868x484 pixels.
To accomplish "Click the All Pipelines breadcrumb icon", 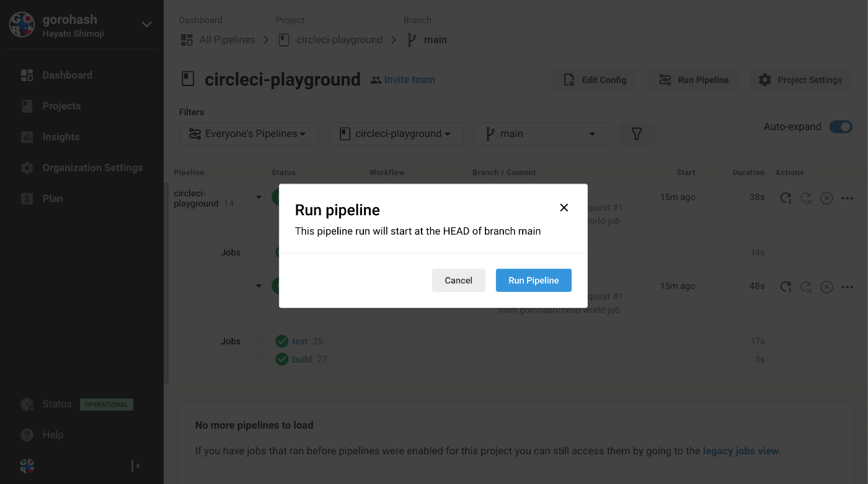I will click(x=187, y=40).
